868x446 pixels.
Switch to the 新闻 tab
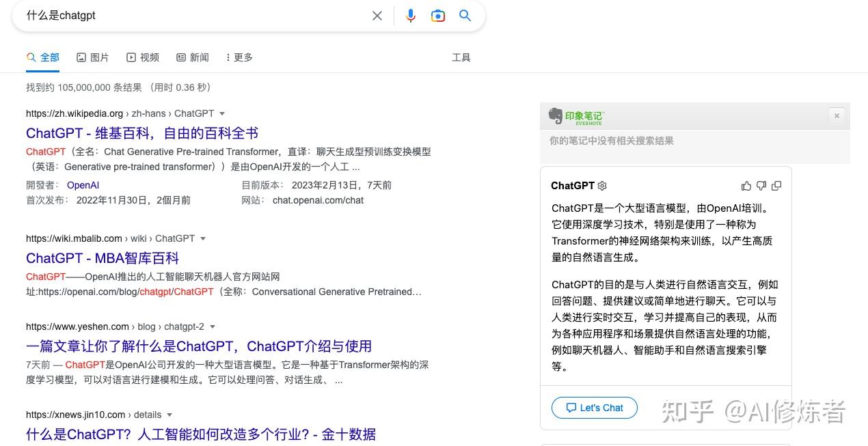click(193, 57)
